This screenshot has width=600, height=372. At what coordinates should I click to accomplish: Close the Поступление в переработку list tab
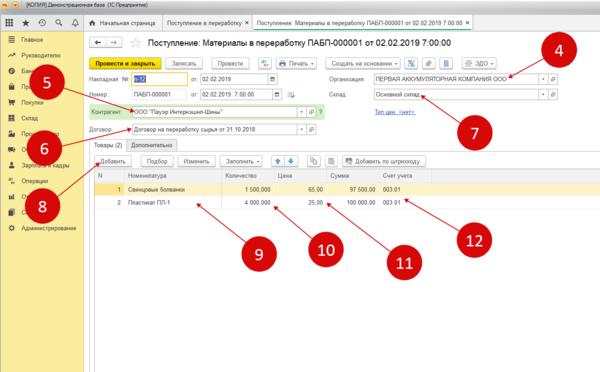coord(247,23)
